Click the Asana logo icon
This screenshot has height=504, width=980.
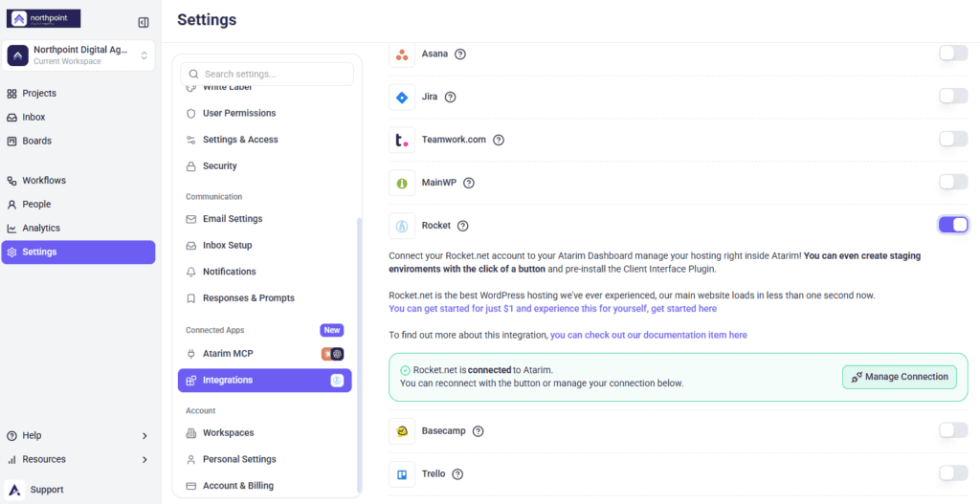tap(402, 54)
